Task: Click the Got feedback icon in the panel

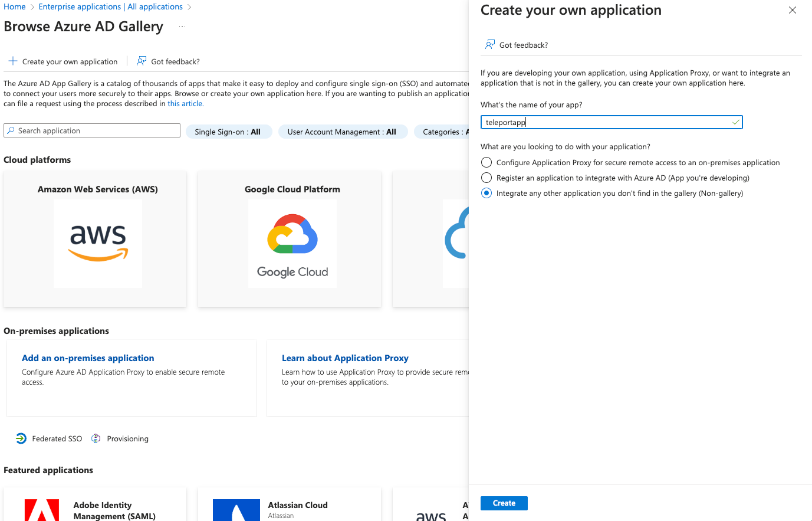Action: [489, 44]
